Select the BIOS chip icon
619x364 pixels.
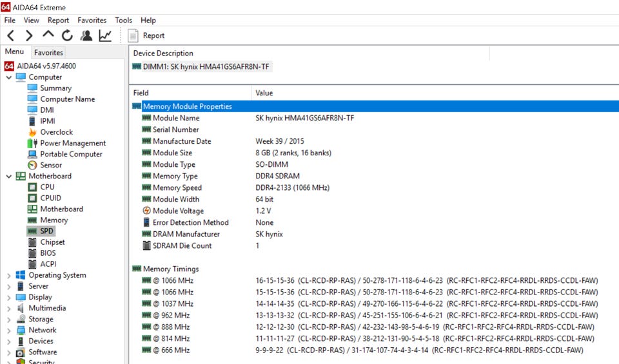tap(32, 253)
